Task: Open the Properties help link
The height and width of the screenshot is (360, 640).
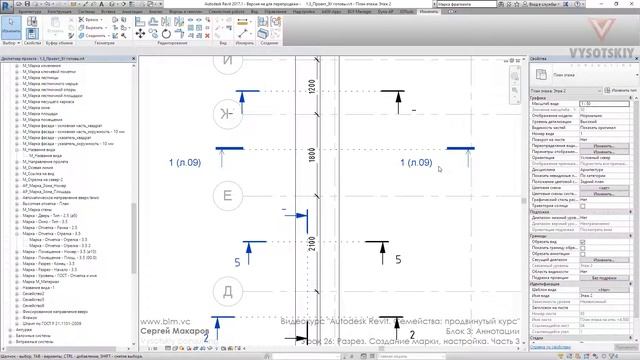Action: [550, 347]
